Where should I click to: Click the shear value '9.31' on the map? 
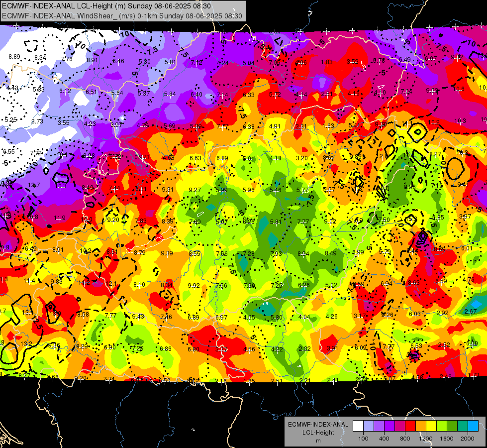[168, 189]
